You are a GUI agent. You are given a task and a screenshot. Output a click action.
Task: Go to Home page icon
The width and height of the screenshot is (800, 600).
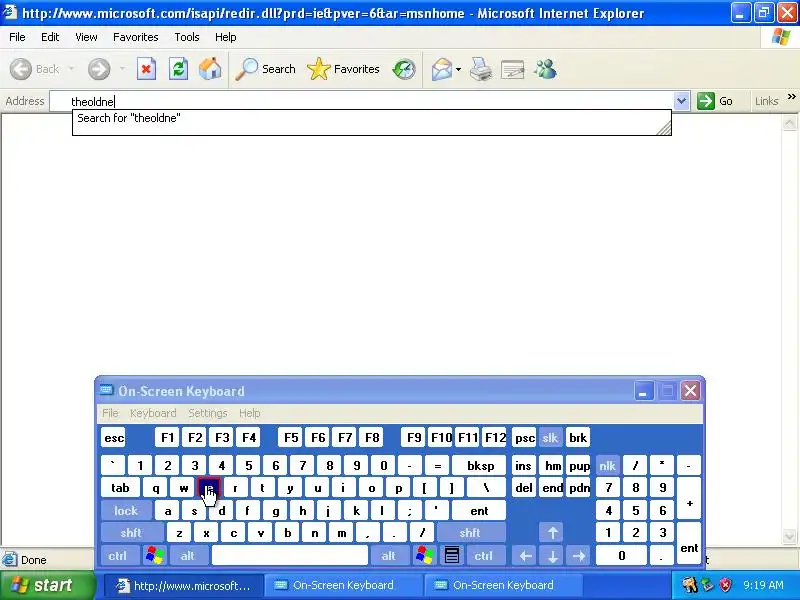click(210, 69)
